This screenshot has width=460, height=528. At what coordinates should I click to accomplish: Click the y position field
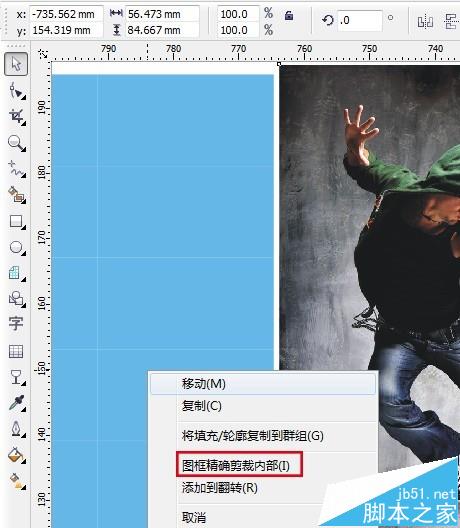(x=66, y=30)
